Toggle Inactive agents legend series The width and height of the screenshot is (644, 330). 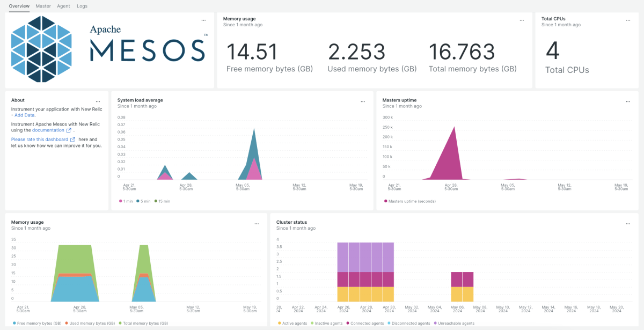pyautogui.click(x=327, y=323)
